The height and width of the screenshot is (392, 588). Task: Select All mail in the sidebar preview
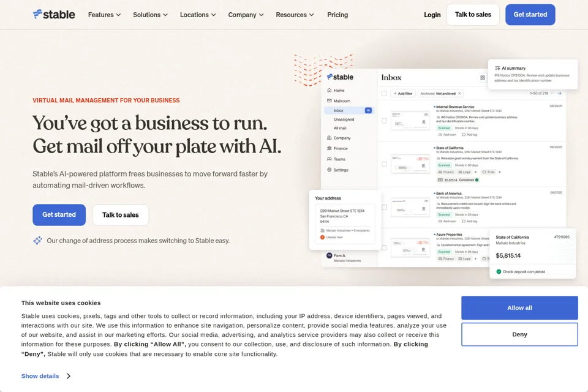340,128
